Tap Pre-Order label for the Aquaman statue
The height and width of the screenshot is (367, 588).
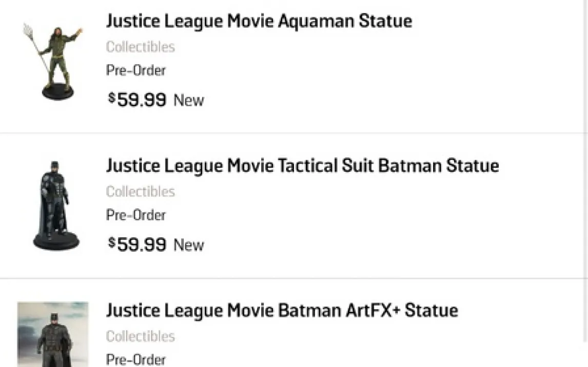coord(135,70)
